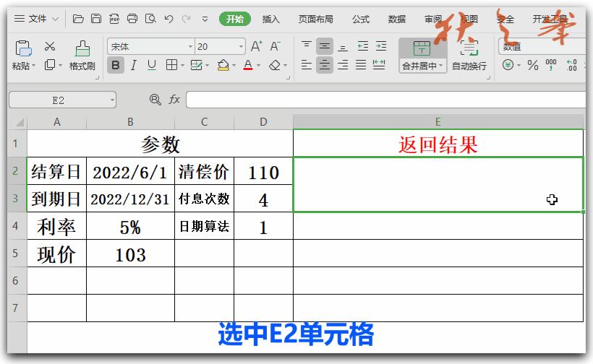Toggle align right
Screen dimensions: 593x364
[x=343, y=65]
